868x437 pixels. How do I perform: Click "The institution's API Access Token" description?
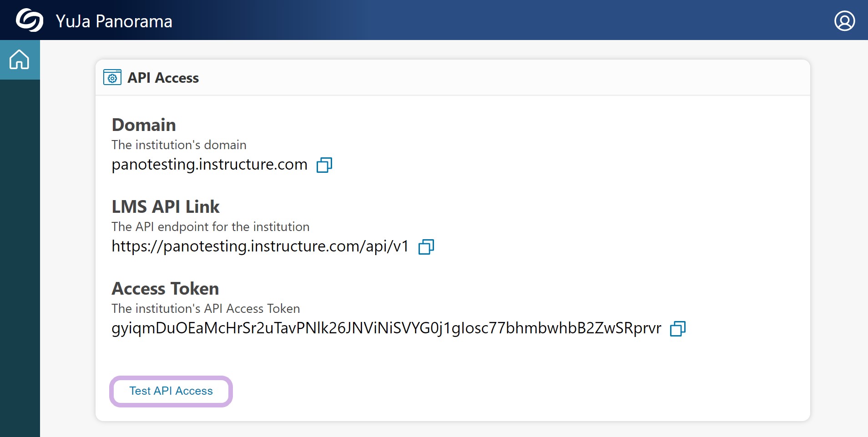click(206, 308)
